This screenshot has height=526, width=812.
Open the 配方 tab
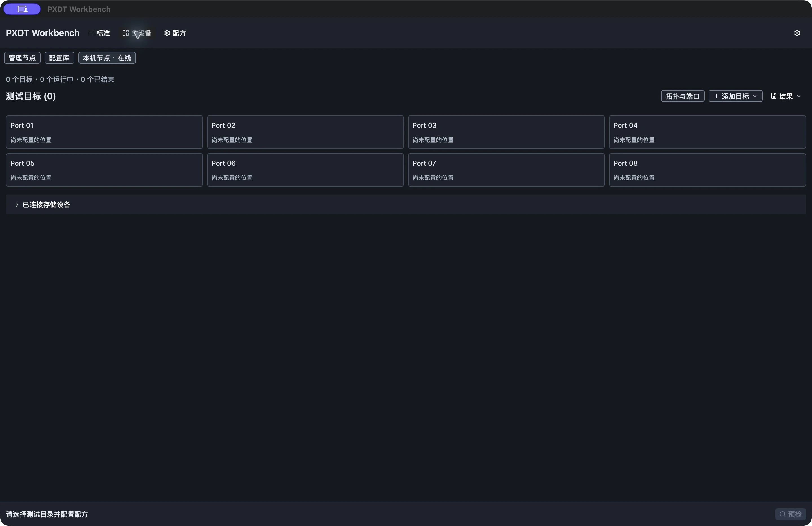(175, 33)
